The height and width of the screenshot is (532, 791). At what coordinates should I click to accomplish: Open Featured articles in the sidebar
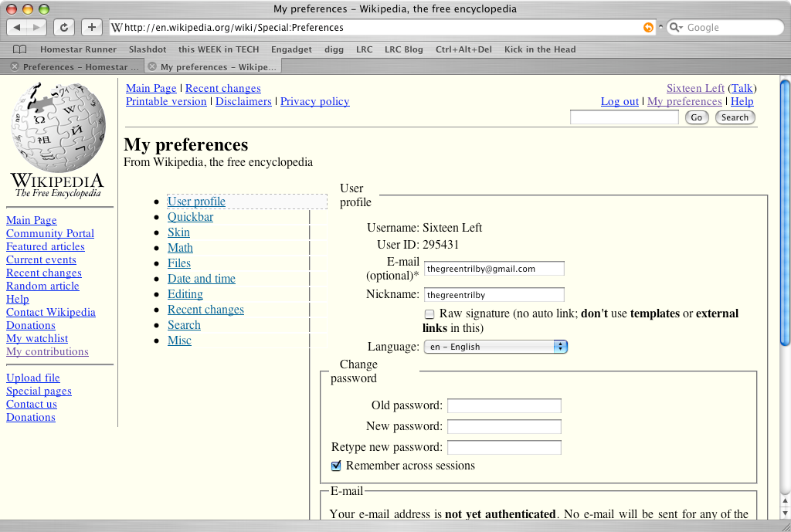[x=46, y=246]
